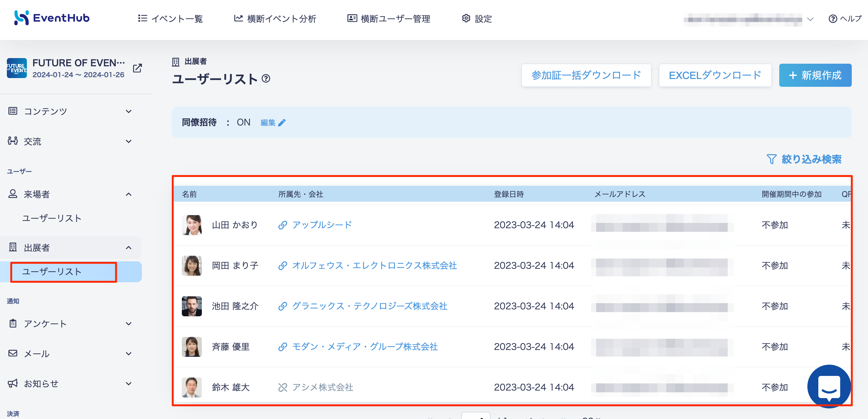Click the link icon beside オルフェウス・エレクトロニクス
The image size is (868, 419).
(282, 266)
